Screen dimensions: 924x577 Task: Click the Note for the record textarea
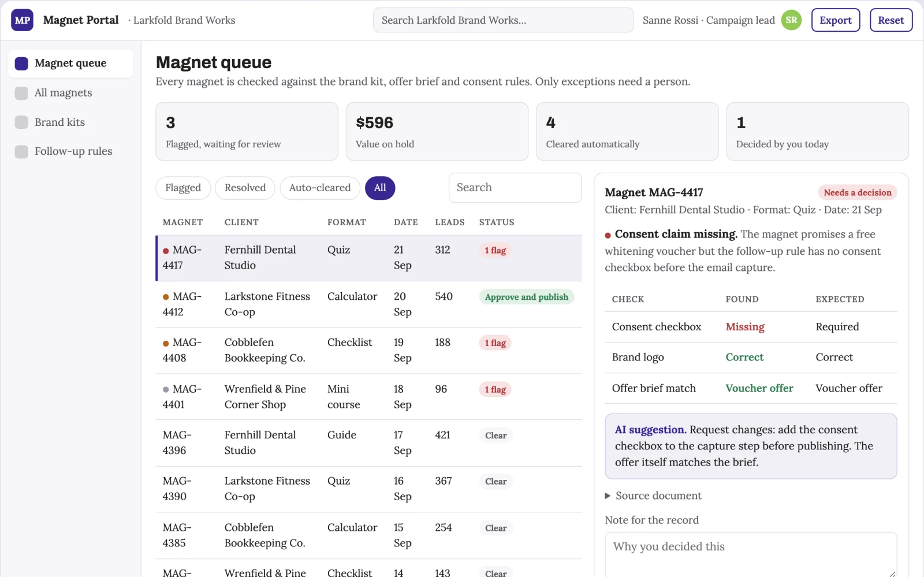[x=751, y=554]
